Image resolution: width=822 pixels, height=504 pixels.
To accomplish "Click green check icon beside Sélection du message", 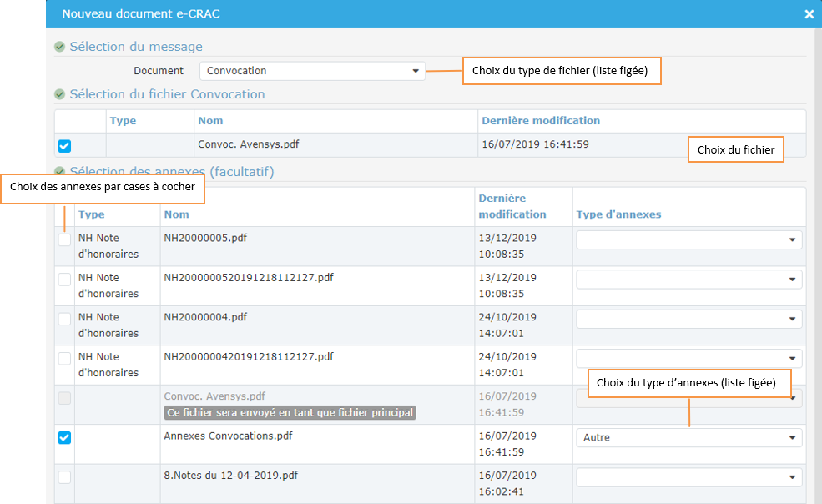I will tap(59, 47).
